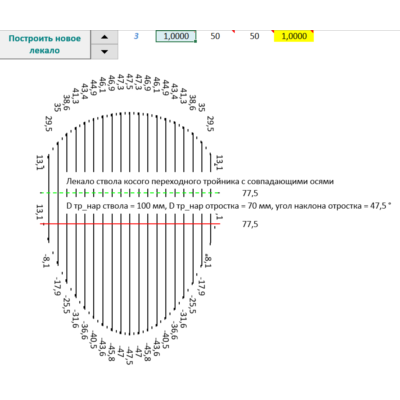Click the 77,5 label beside red line

coord(250,224)
